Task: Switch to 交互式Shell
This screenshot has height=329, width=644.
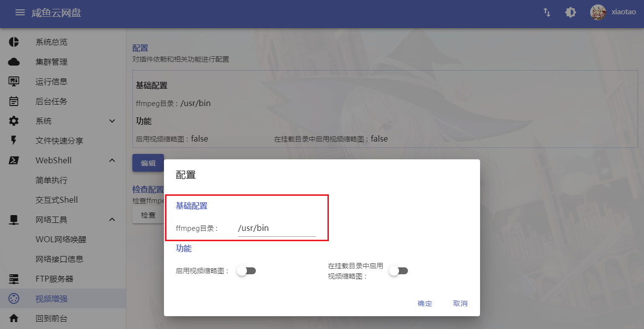Action: (x=56, y=200)
